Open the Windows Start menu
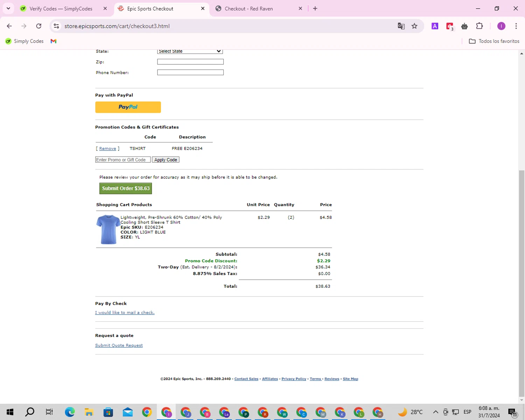The width and height of the screenshot is (525, 420). coord(10,412)
